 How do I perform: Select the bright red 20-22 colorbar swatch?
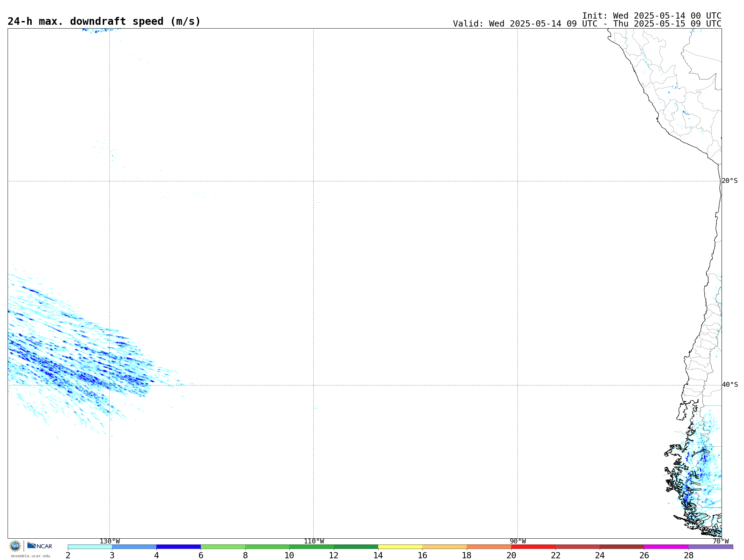(x=534, y=547)
